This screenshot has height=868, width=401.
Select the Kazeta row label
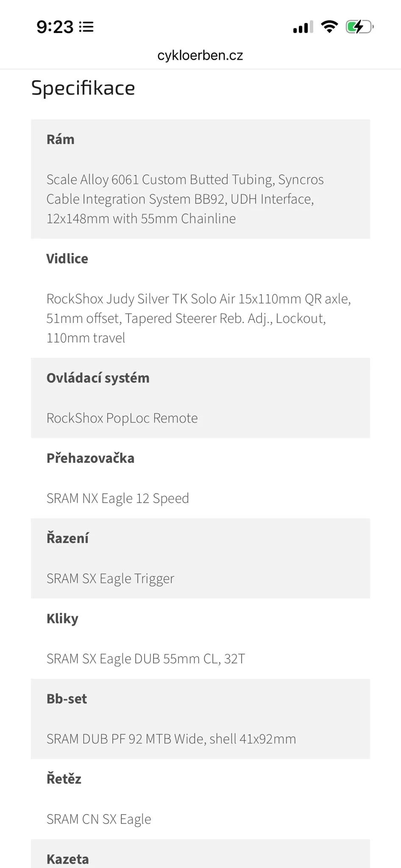68,859
